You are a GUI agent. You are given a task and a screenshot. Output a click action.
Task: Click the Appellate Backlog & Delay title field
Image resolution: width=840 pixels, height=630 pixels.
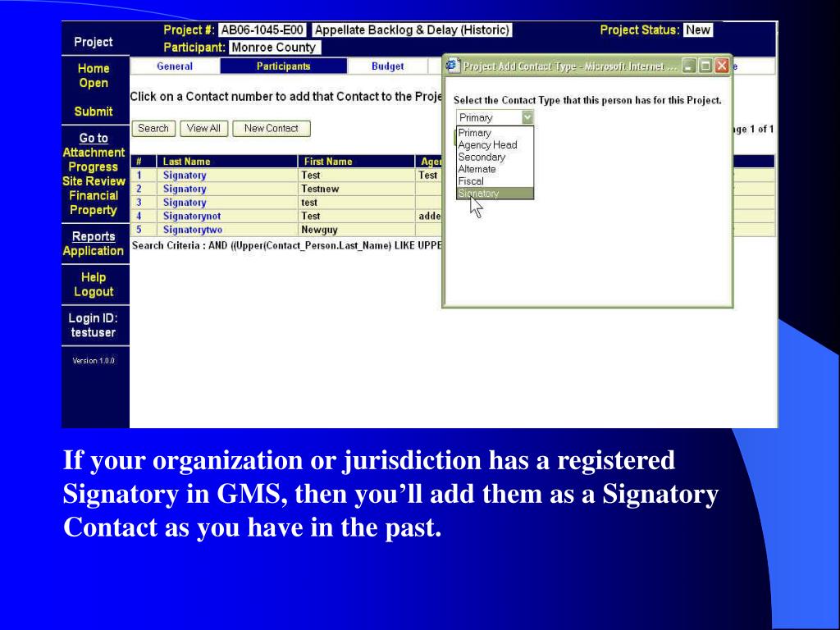pos(412,30)
